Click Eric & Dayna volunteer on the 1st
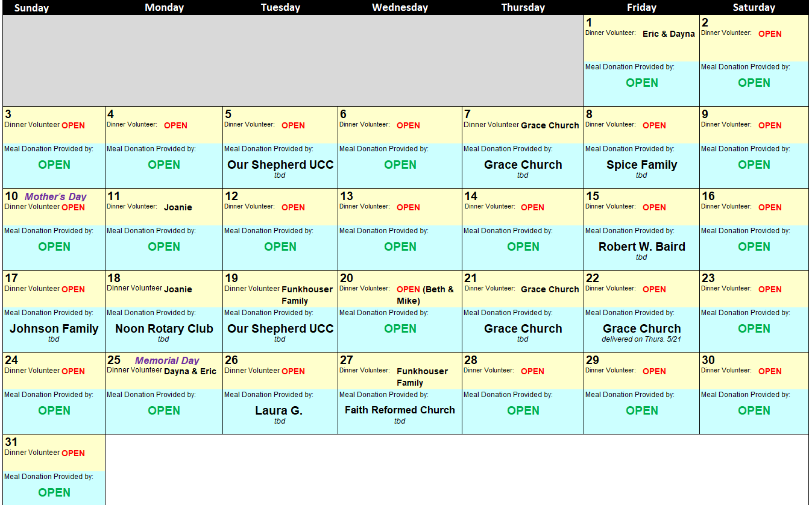Viewport: 812px width, 505px height. point(669,34)
